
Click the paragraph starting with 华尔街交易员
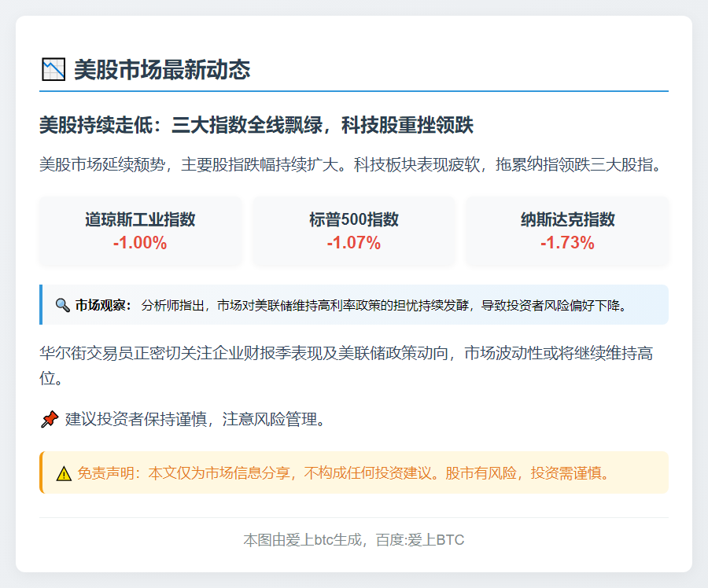[346, 366]
